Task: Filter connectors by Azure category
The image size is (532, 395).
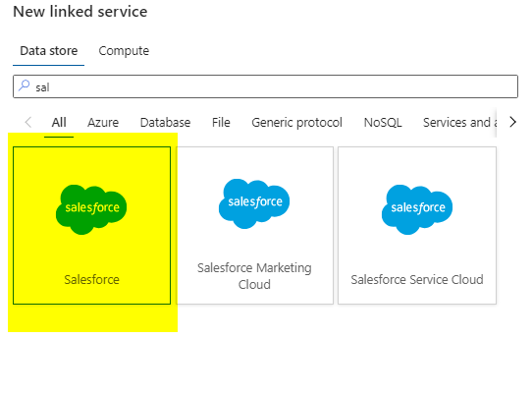Action: [103, 122]
